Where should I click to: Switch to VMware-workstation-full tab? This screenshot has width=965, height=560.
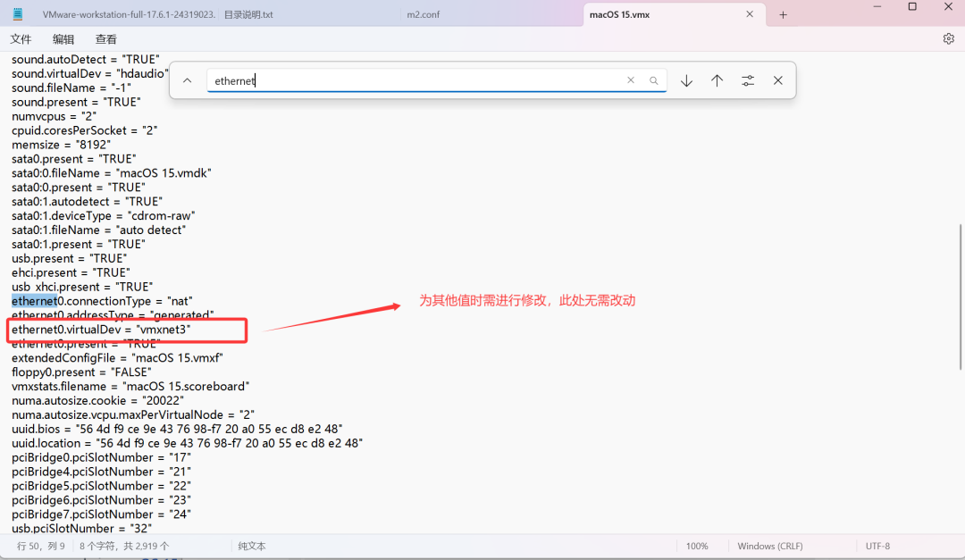[129, 14]
